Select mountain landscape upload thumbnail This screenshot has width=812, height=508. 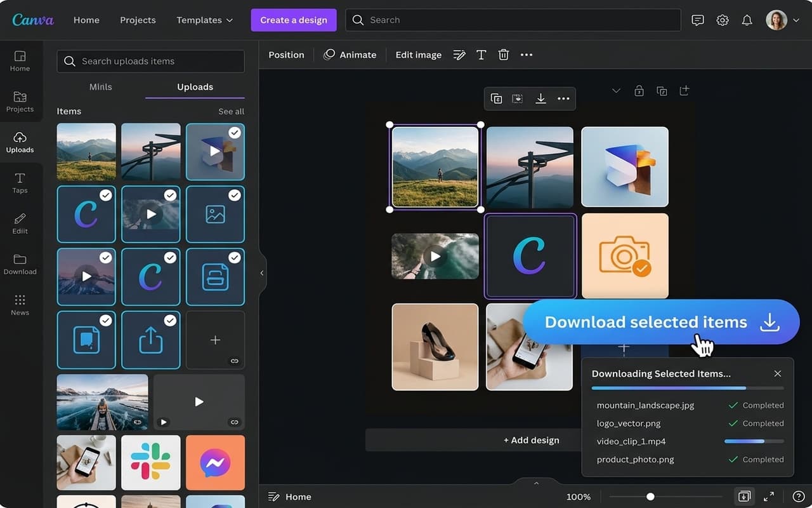[86, 152]
